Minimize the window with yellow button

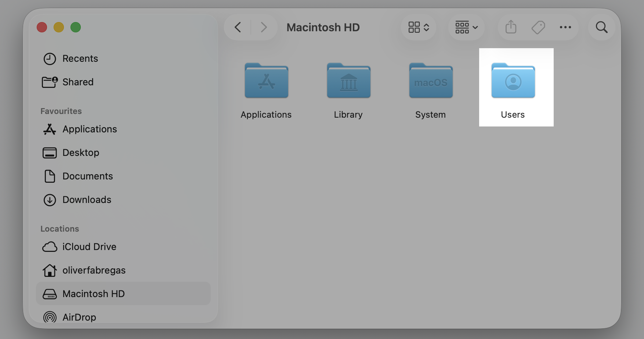(x=59, y=27)
